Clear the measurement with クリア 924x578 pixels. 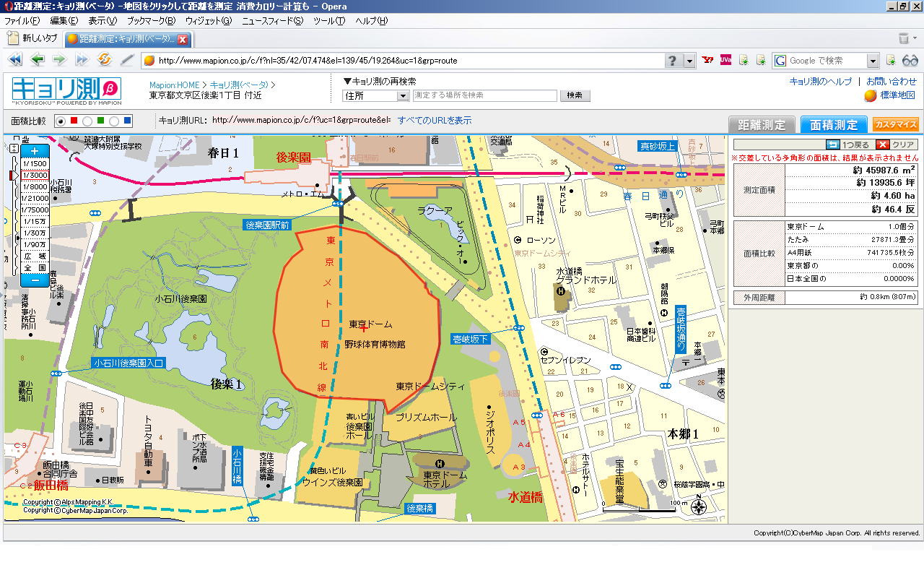click(897, 144)
